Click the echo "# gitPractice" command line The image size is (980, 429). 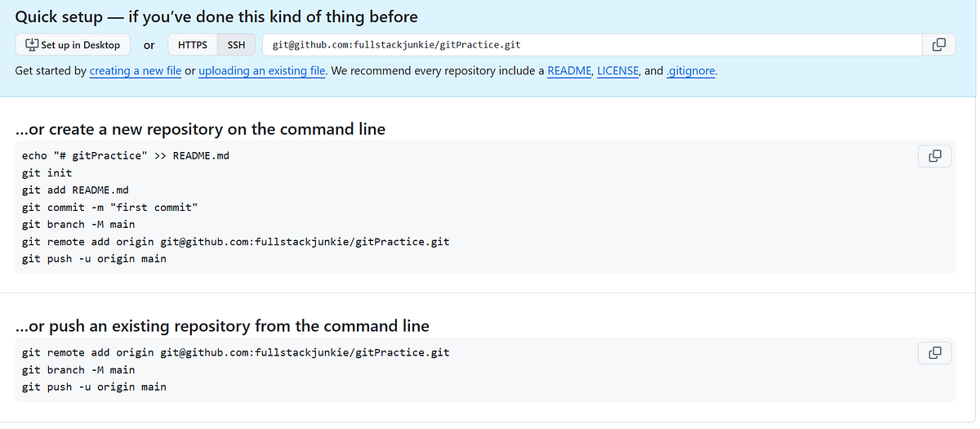tap(126, 155)
